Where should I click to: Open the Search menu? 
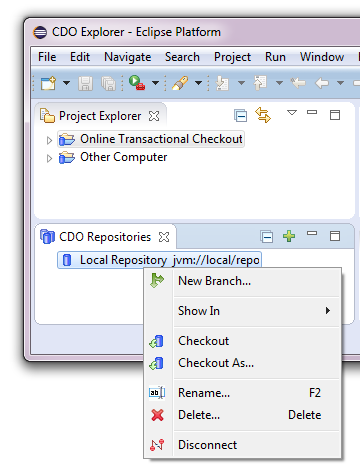pos(182,57)
